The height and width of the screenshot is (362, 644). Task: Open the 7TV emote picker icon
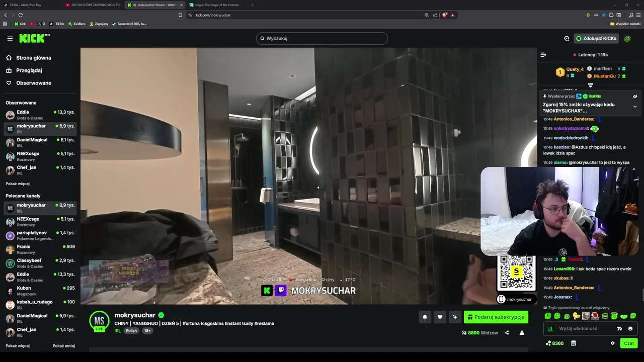click(x=619, y=329)
